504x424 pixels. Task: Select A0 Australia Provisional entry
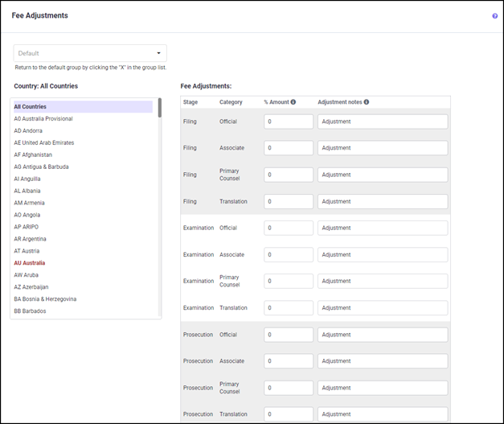(43, 119)
